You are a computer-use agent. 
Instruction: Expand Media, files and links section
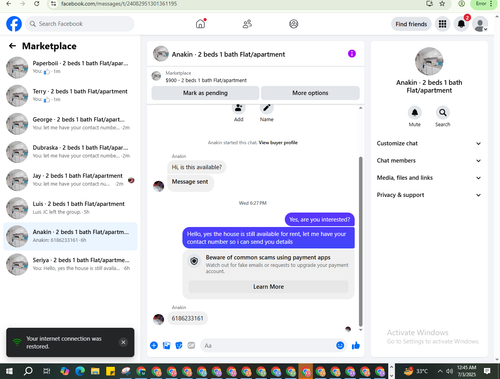coord(429,178)
